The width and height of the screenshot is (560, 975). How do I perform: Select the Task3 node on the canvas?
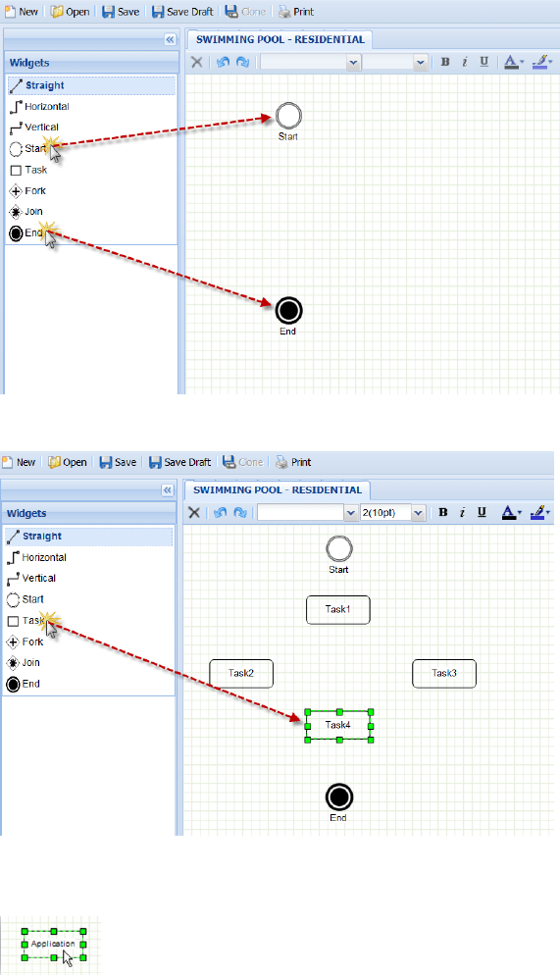(x=443, y=674)
